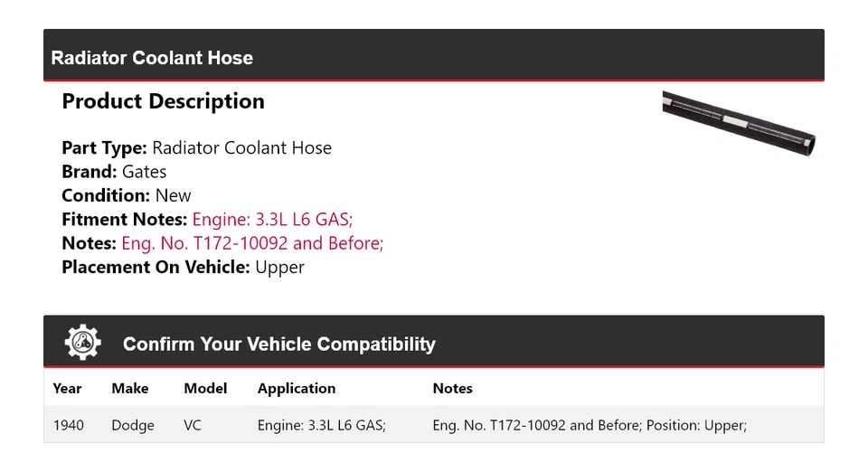Click the Model column header
The image size is (868, 472).
[x=205, y=388]
